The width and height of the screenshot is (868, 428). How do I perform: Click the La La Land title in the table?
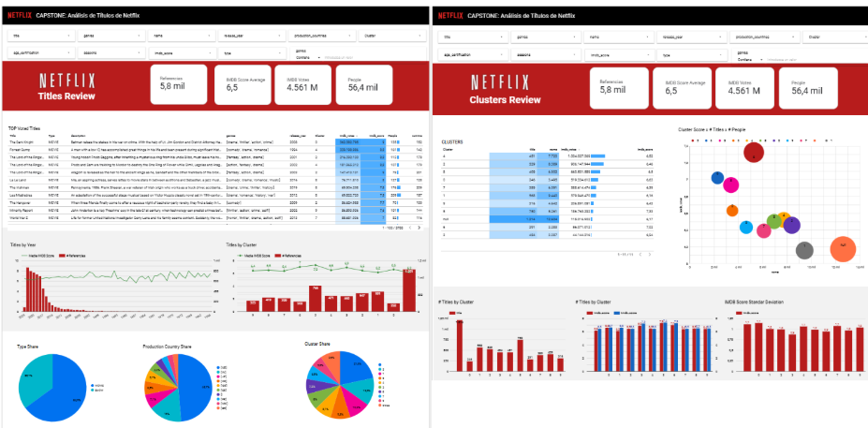(x=17, y=180)
